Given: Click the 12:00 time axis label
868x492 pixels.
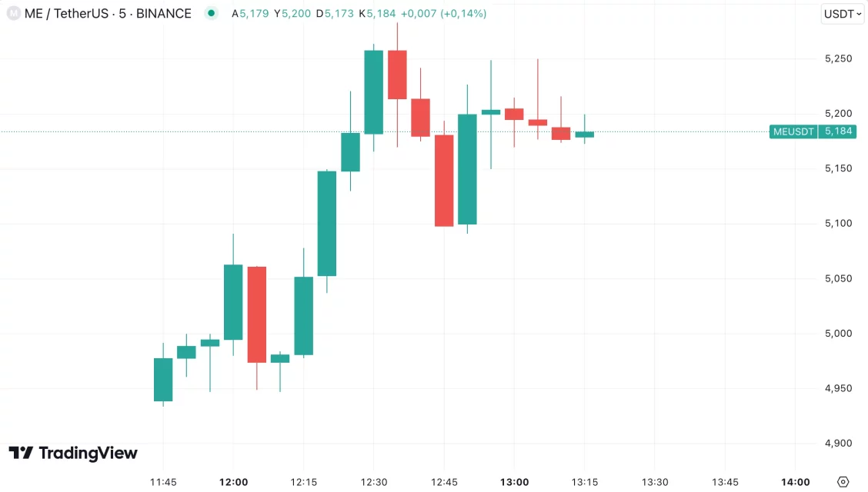Looking at the screenshot, I should point(233,482).
